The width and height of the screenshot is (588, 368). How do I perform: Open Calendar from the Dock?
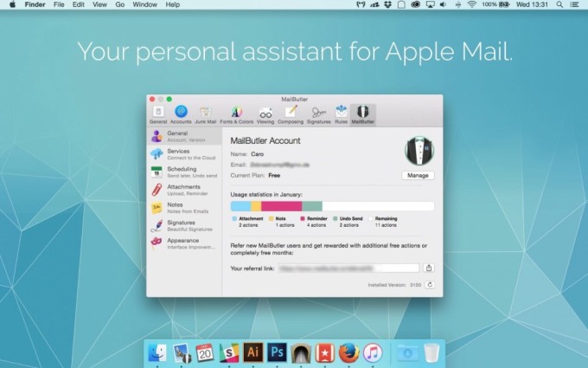tap(205, 352)
